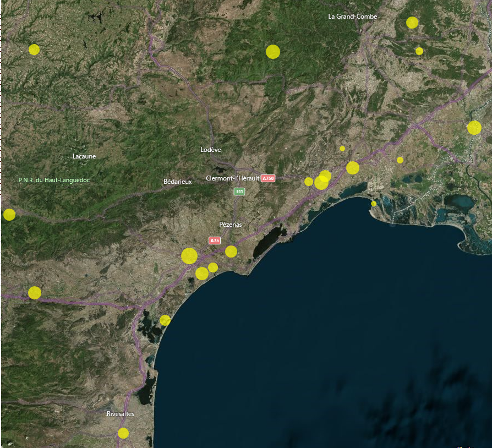
Task: Select the E11 route badge
Action: [239, 192]
